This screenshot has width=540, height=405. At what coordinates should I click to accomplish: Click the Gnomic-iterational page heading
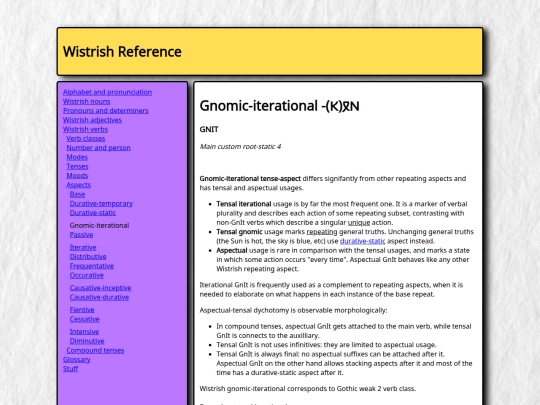pyautogui.click(x=279, y=106)
